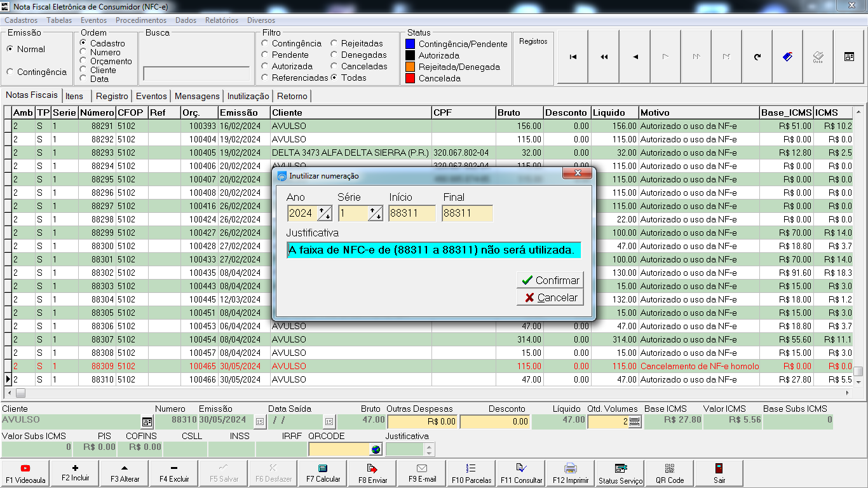This screenshot has height=488, width=868.
Task: Click Cancelar in the dialog
Action: [550, 297]
